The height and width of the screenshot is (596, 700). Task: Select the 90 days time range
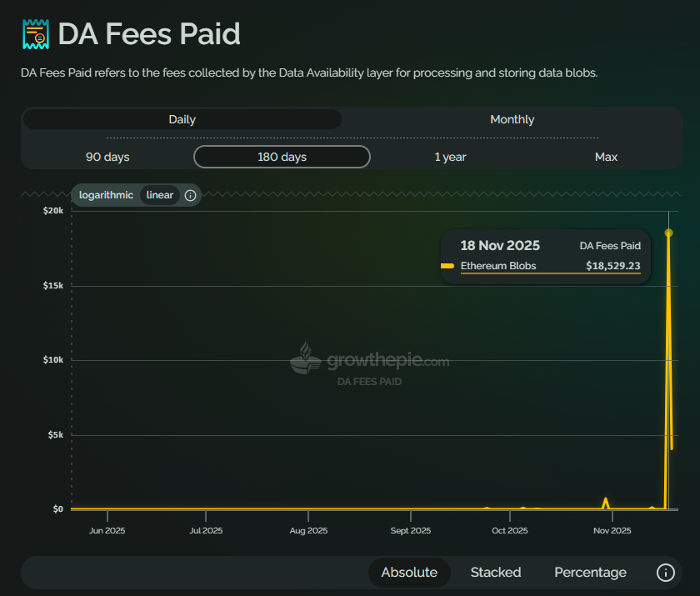point(107,157)
